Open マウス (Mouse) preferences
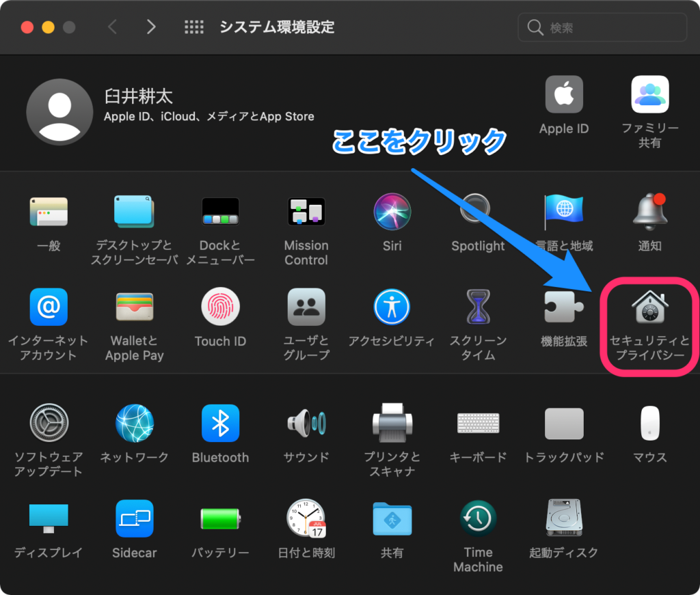The width and height of the screenshot is (700, 595). pos(650,423)
